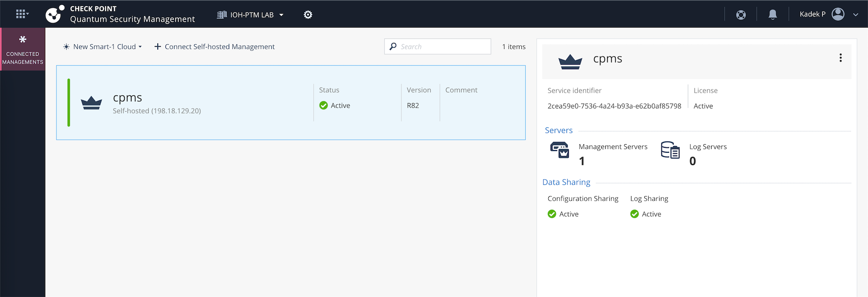Click the Management Servers icon
Viewport: 868px width, 297px height.
560,150
